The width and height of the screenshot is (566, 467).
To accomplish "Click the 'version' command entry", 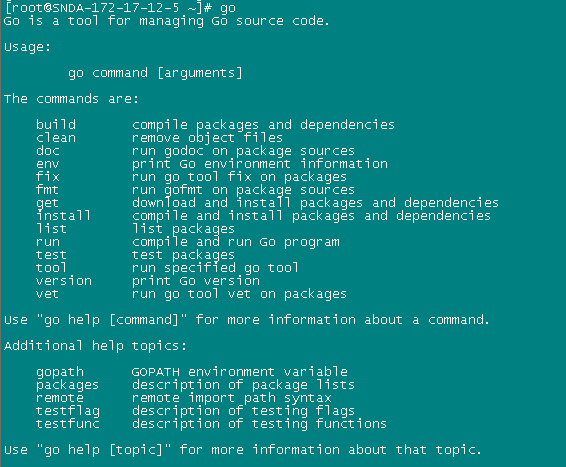I will point(64,280).
